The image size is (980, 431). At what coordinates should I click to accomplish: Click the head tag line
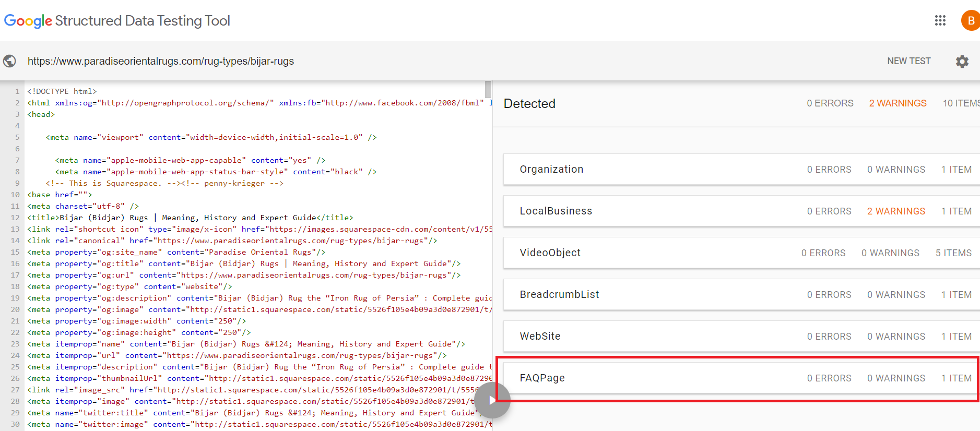coord(41,114)
